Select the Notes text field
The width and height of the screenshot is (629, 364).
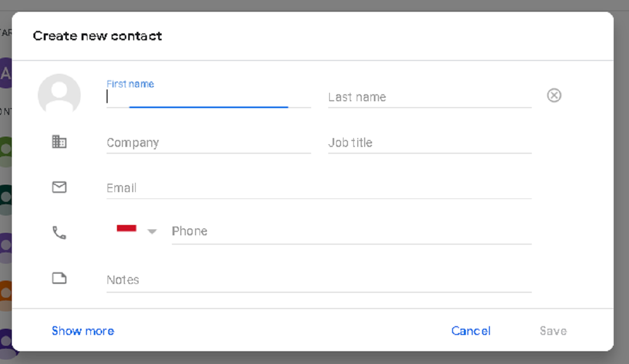[318, 280]
